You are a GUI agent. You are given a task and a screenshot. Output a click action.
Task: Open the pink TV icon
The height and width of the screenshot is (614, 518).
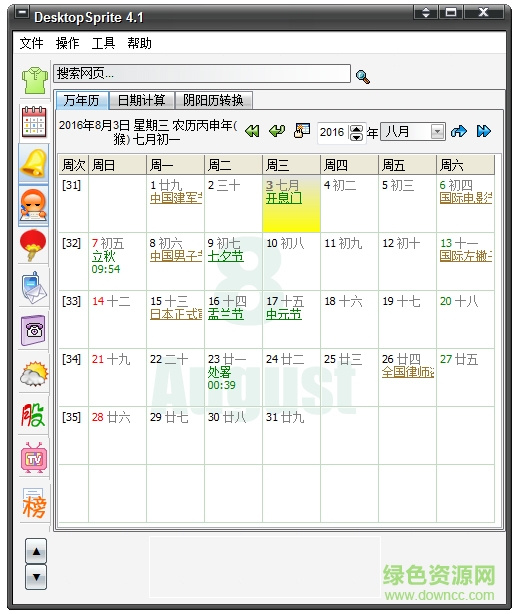tap(34, 457)
